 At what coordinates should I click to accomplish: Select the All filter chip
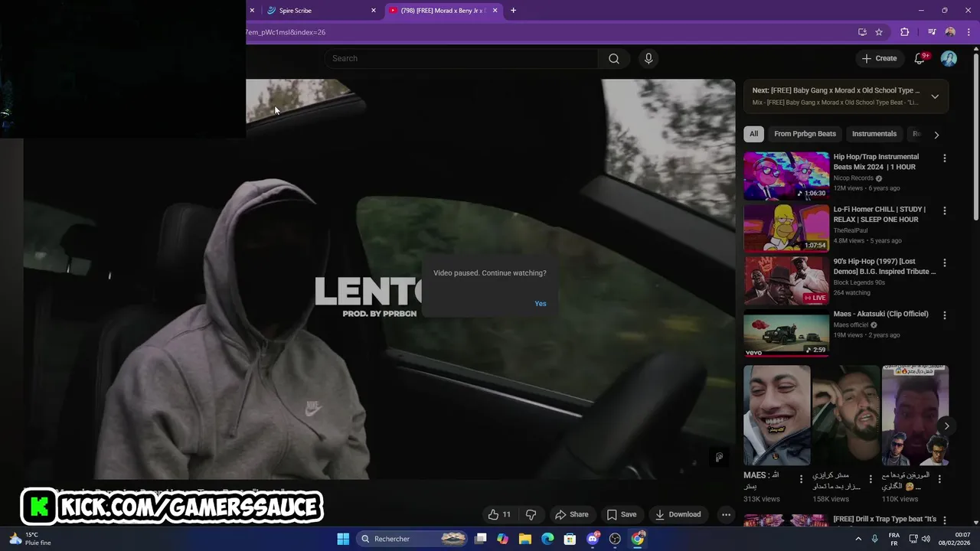753,134
